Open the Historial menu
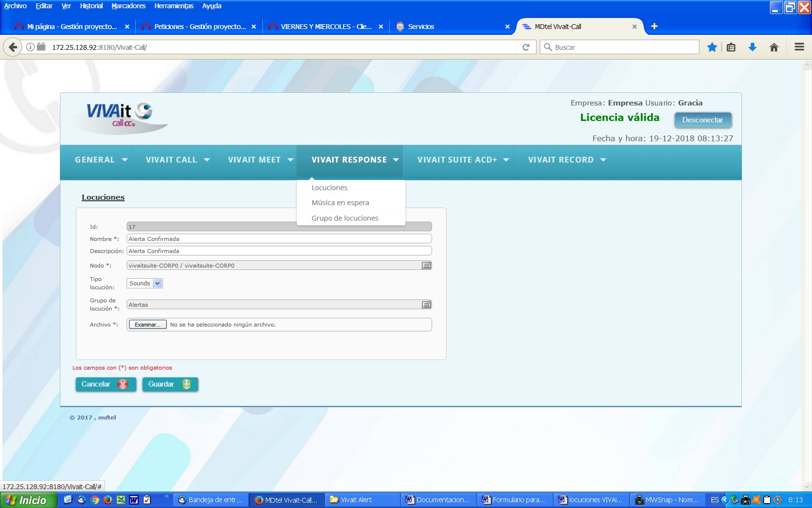This screenshot has width=812, height=508. (91, 6)
